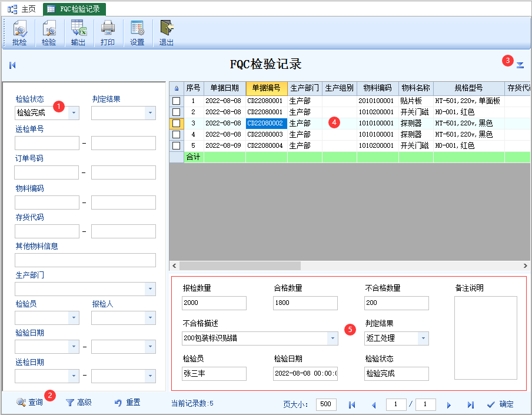The width and height of the screenshot is (532, 415).
Task: Tick checkbox for row 4 CD22080003
Action: [x=177, y=134]
